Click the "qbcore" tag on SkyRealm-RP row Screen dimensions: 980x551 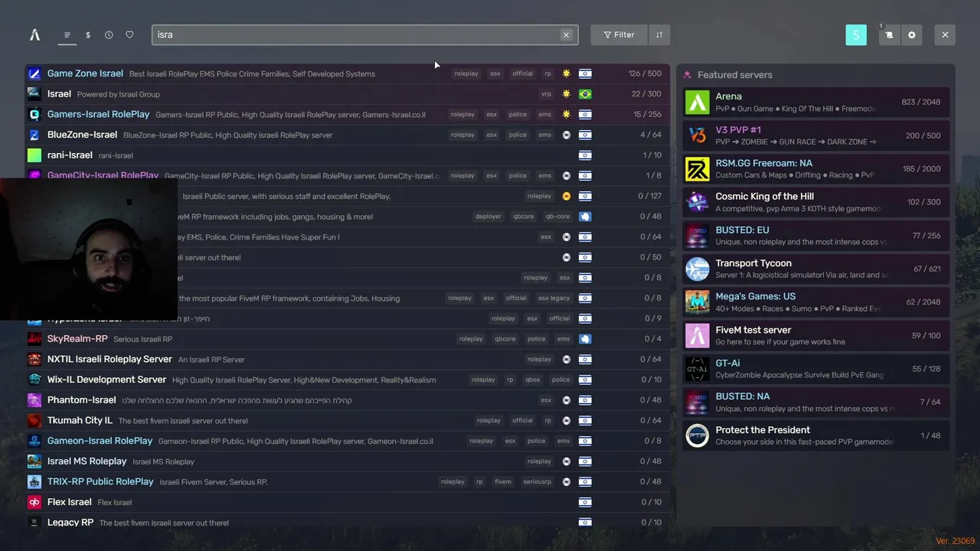505,338
